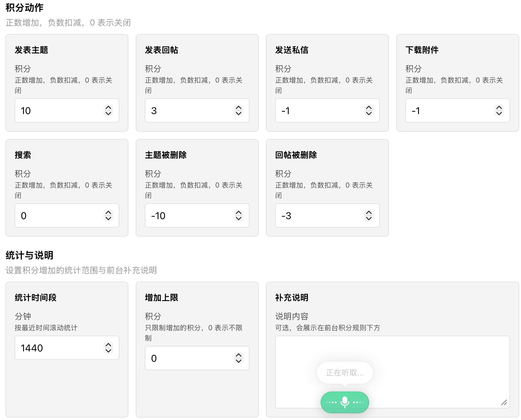Select the 统计时间段 field showing 1440

tap(67, 348)
